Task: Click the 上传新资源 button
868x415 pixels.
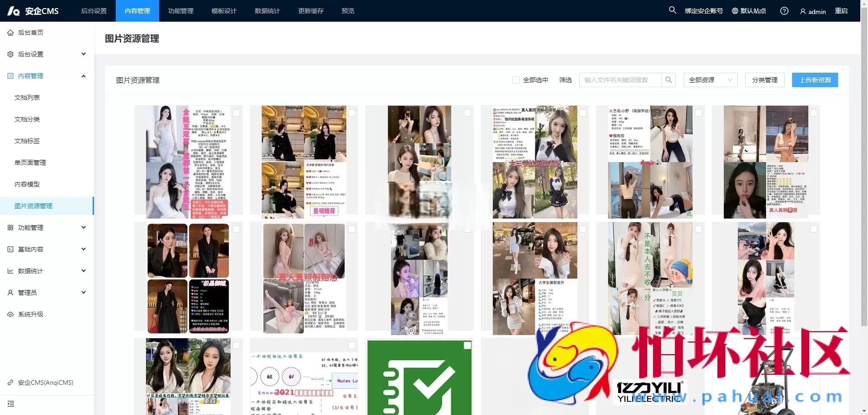Action: (x=815, y=80)
